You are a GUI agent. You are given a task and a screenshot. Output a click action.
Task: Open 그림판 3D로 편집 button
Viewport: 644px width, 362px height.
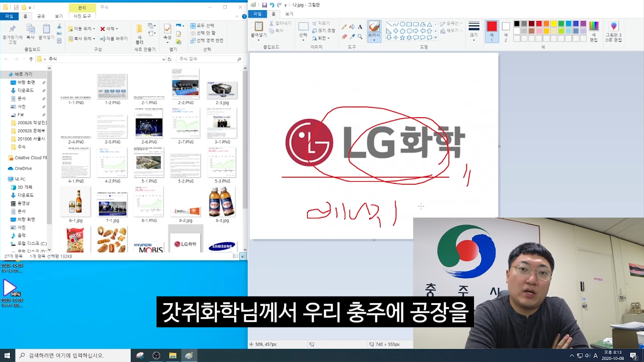[x=613, y=31]
